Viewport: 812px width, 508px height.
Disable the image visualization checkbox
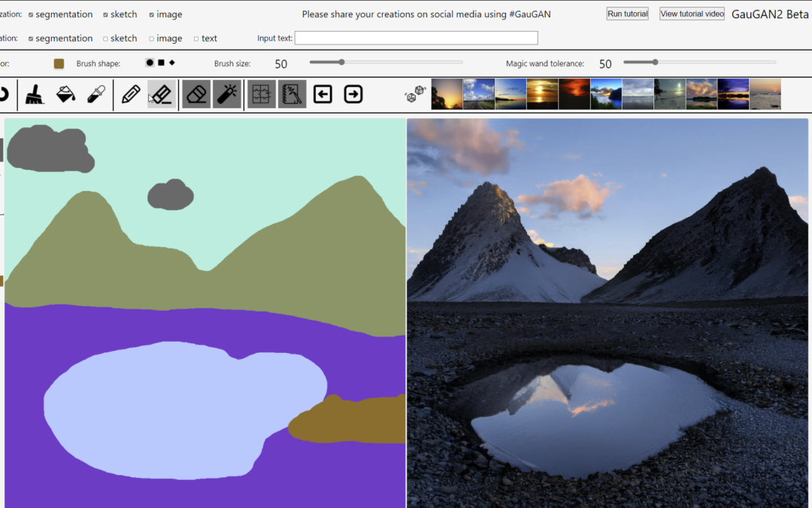click(x=151, y=14)
